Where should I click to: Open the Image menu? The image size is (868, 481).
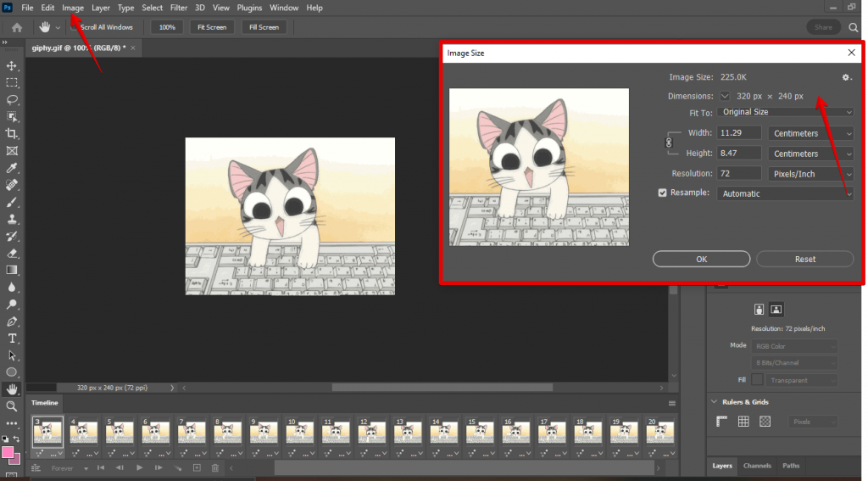pyautogui.click(x=73, y=8)
